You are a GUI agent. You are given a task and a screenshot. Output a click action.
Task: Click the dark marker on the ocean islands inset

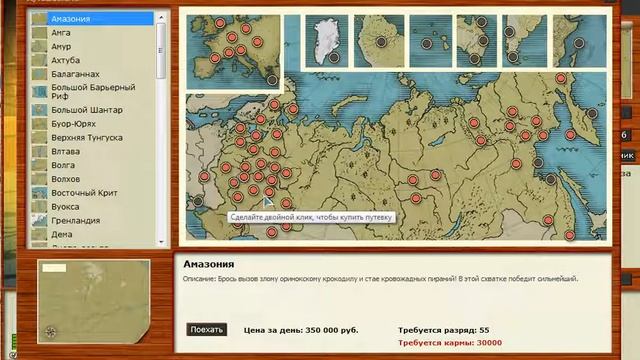pyautogui.click(x=427, y=43)
